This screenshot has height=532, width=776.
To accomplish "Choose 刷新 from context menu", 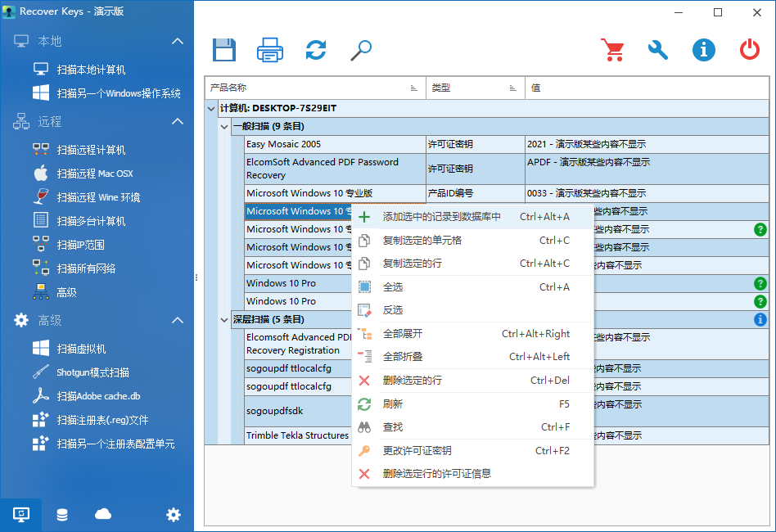I will (472, 404).
